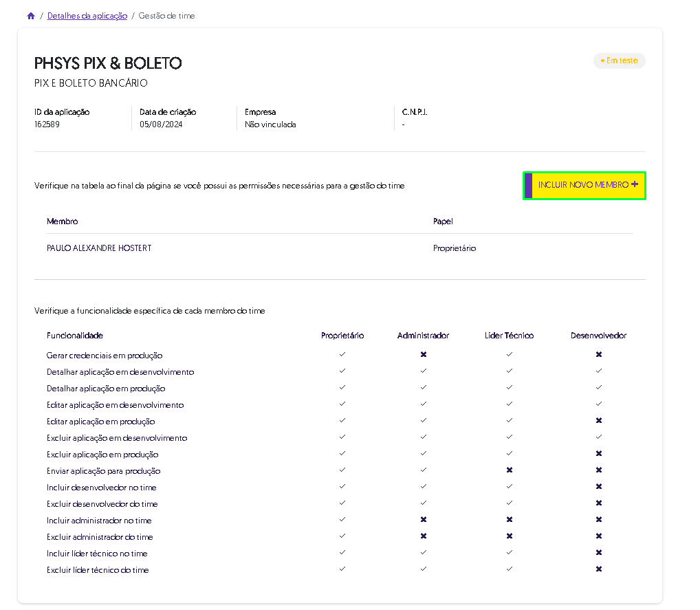Image resolution: width=700 pixels, height=610 pixels.
Task: Click Desenvolvedor checkmark for Detalhar aplicação em desenvolvimento
Action: 599,371
